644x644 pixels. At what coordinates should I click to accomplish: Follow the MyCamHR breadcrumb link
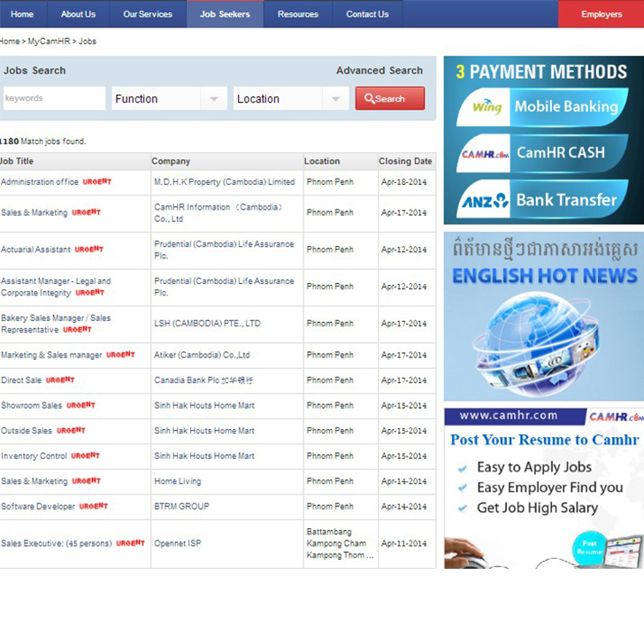point(50,42)
